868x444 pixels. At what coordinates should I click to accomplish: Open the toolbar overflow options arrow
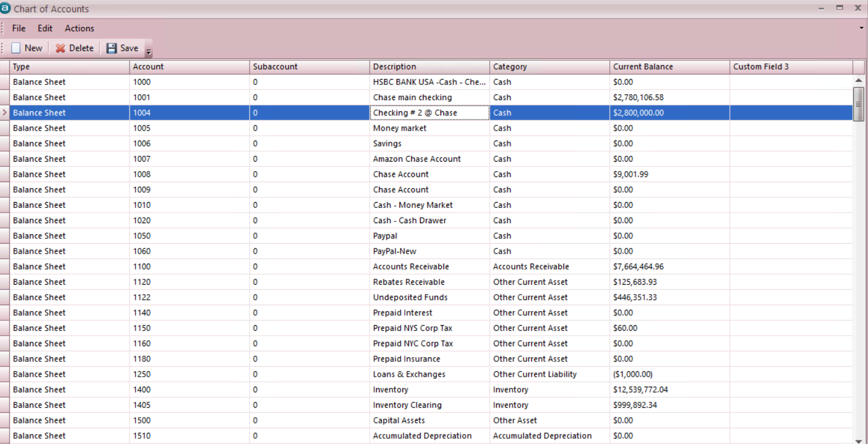click(149, 53)
